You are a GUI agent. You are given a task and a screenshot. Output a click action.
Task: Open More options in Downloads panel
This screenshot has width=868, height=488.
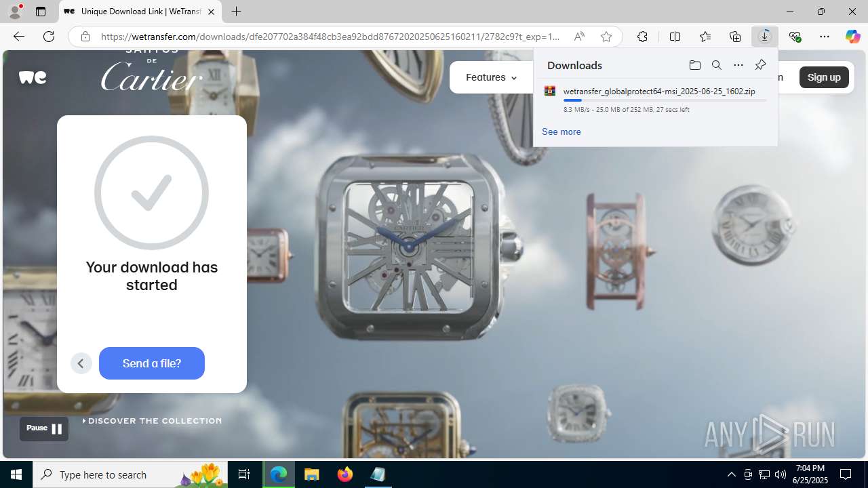[x=738, y=65]
